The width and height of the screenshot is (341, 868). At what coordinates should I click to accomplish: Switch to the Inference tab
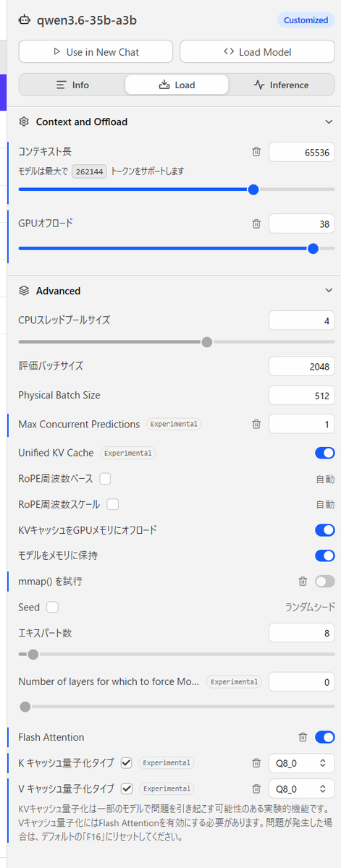tap(282, 85)
